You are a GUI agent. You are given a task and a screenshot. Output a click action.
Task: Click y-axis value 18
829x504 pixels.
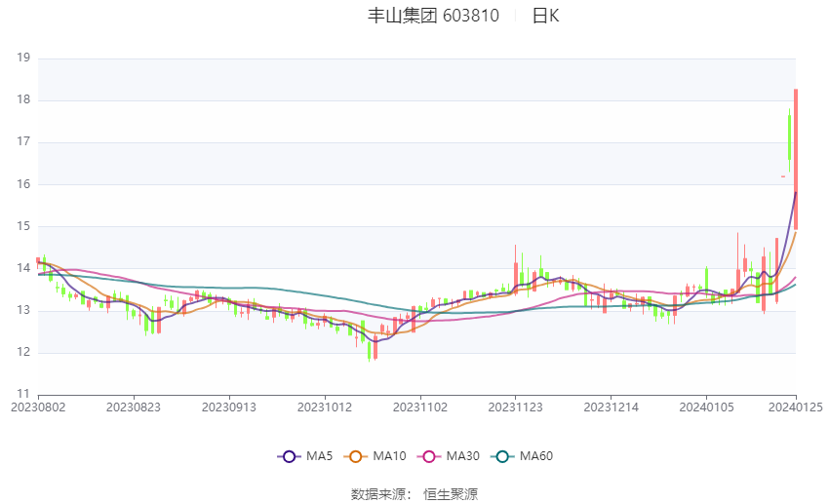click(23, 99)
